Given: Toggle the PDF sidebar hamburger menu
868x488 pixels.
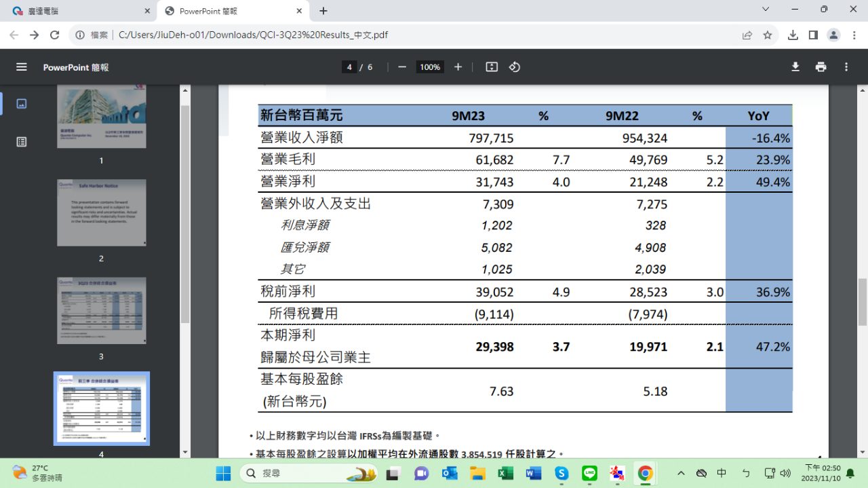Looking at the screenshot, I should [x=22, y=67].
